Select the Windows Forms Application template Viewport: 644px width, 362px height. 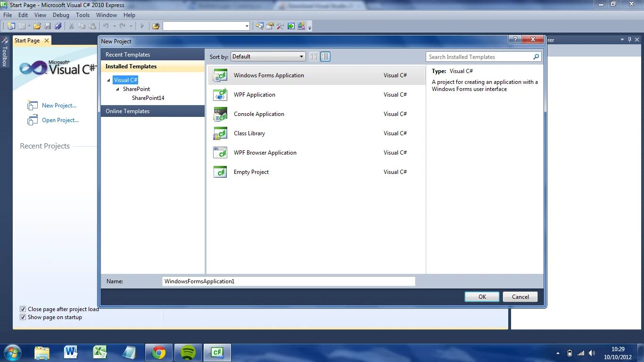[x=316, y=75]
